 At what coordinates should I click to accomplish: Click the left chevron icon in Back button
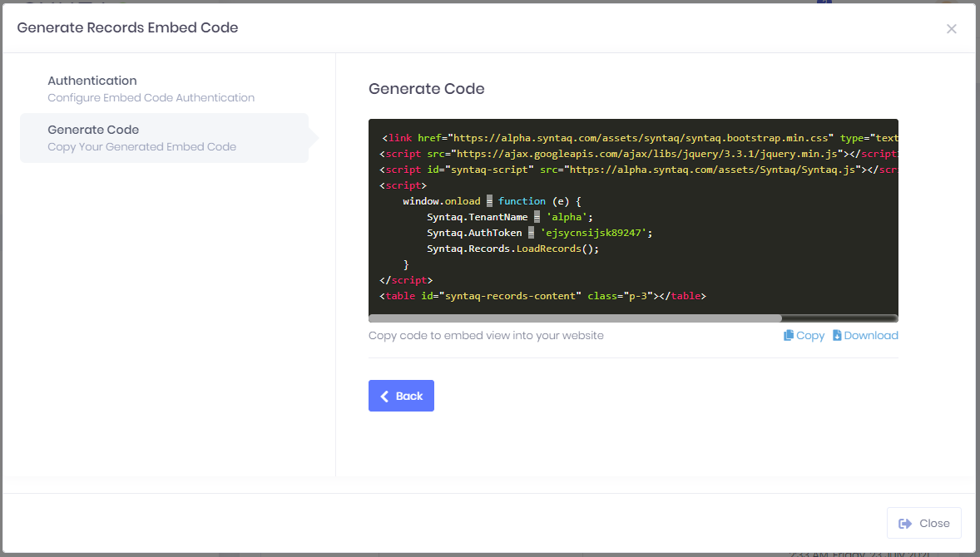click(x=384, y=396)
